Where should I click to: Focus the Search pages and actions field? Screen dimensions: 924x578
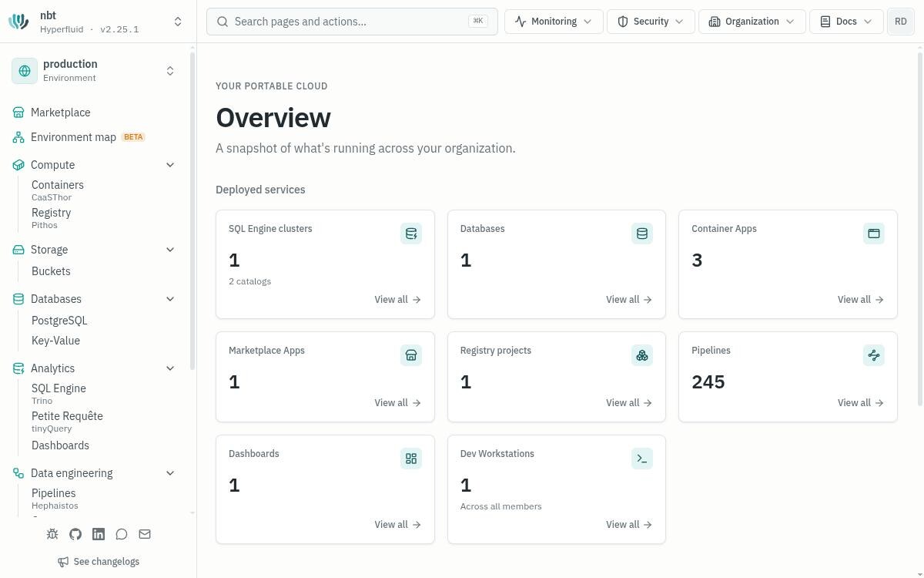pos(352,22)
